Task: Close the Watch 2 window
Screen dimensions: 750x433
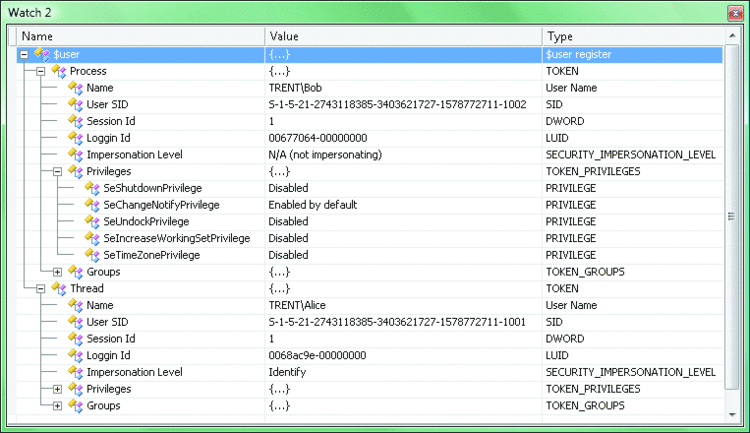Action: tap(735, 13)
